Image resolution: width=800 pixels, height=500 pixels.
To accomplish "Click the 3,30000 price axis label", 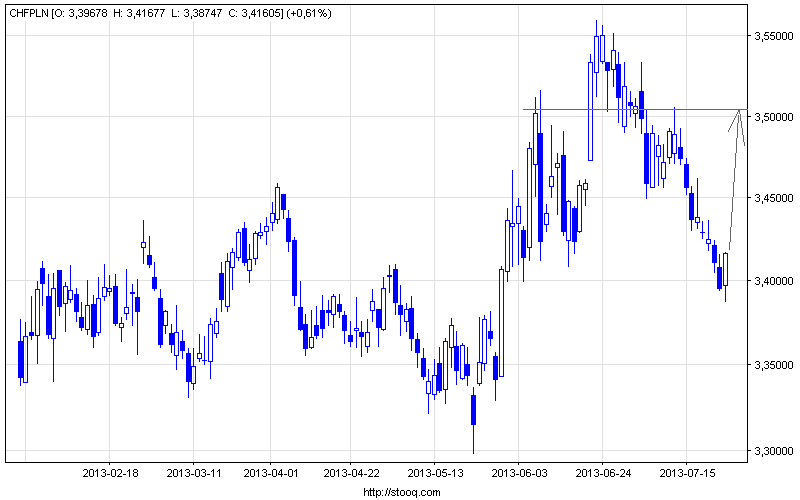I will point(774,451).
